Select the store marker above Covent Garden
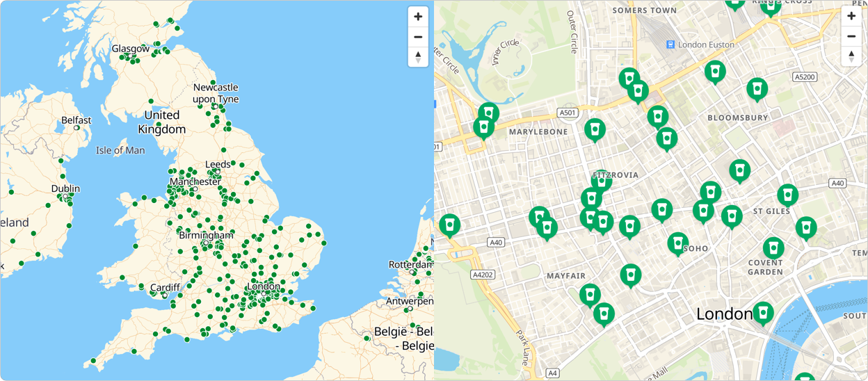Screen dimensions: 868x381 [x=773, y=248]
